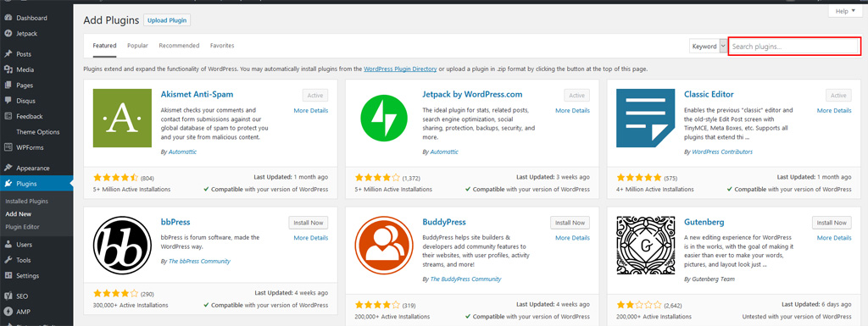The image size is (868, 326).
Task: Click Active button on Classic Editor card
Action: (838, 96)
